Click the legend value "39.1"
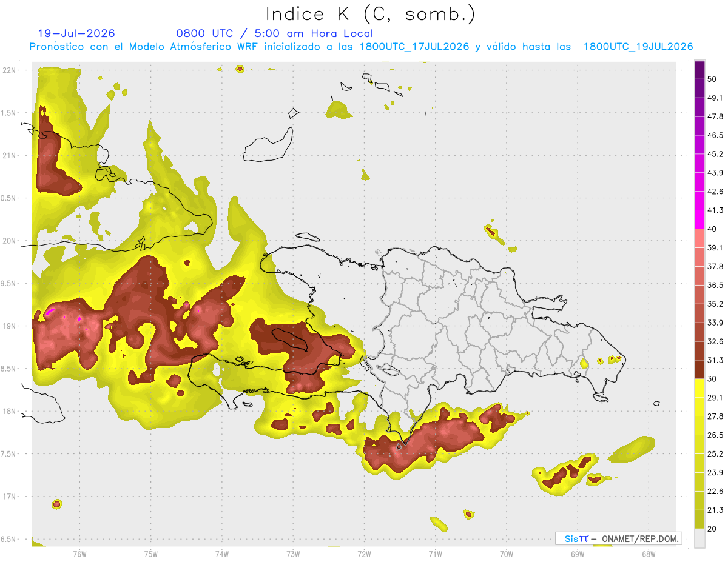 coord(716,248)
